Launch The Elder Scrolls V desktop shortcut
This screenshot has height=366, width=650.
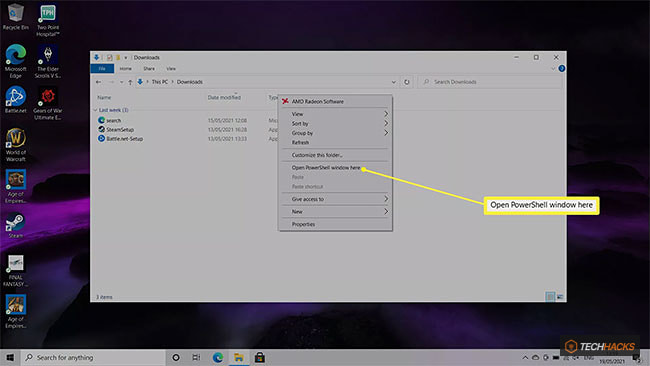point(48,61)
